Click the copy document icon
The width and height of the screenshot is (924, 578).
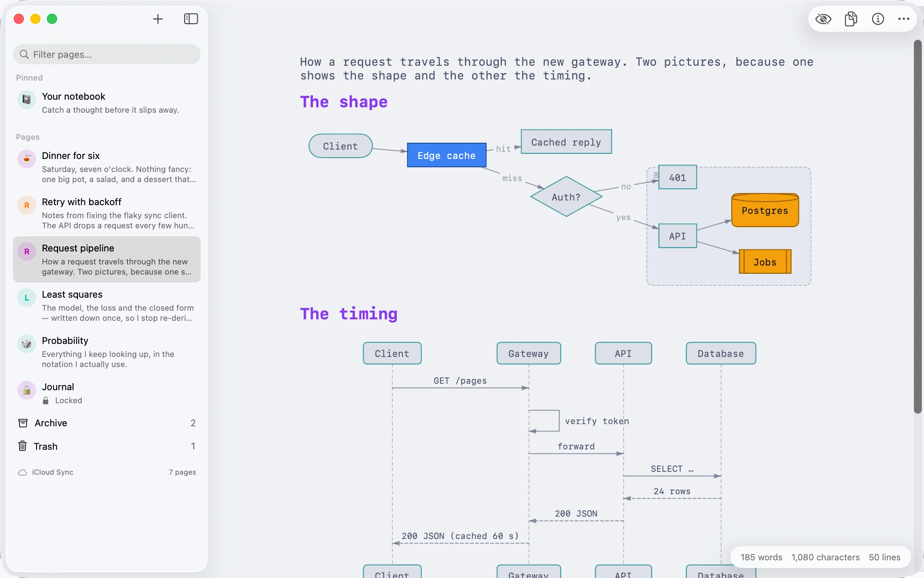[851, 19]
